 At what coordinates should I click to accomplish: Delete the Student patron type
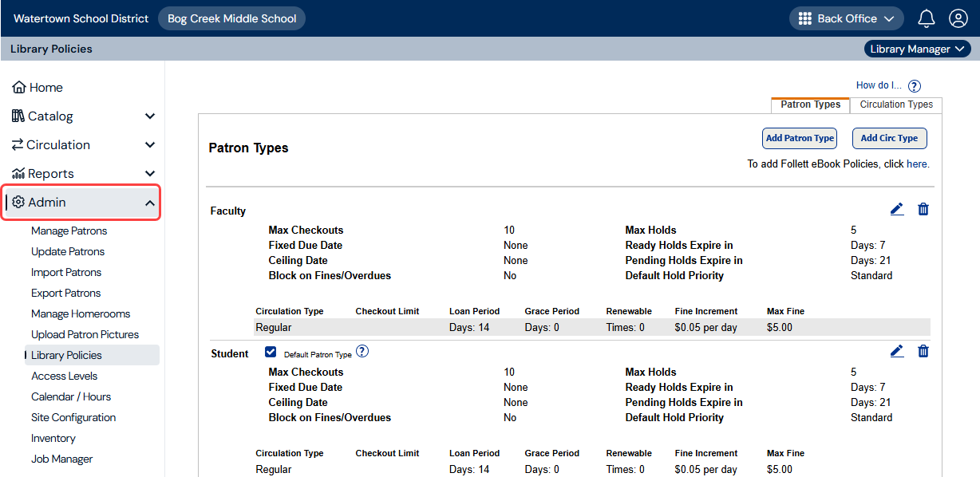(923, 351)
